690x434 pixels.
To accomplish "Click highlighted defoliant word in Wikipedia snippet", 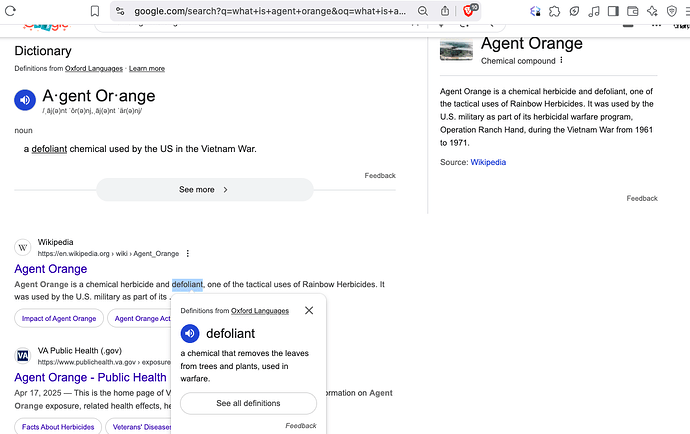I will click(187, 284).
